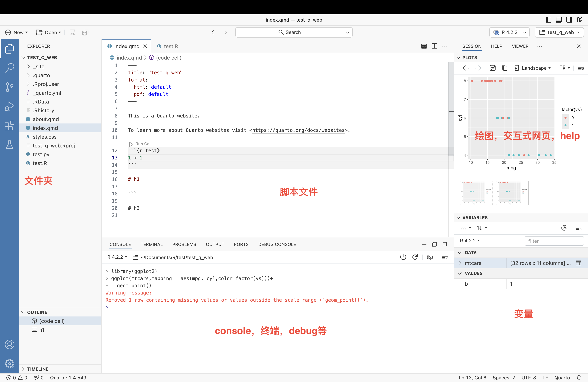
Task: Open the Testing flask view
Action: click(9, 145)
